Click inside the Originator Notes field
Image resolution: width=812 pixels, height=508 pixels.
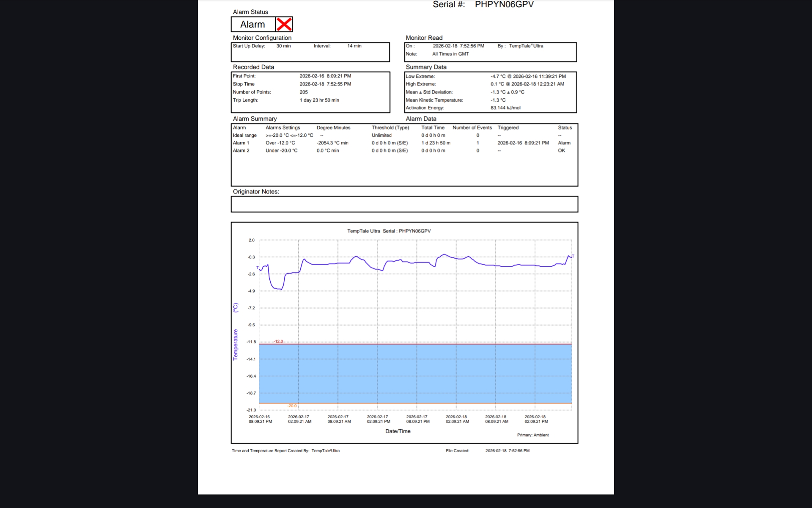click(404, 204)
